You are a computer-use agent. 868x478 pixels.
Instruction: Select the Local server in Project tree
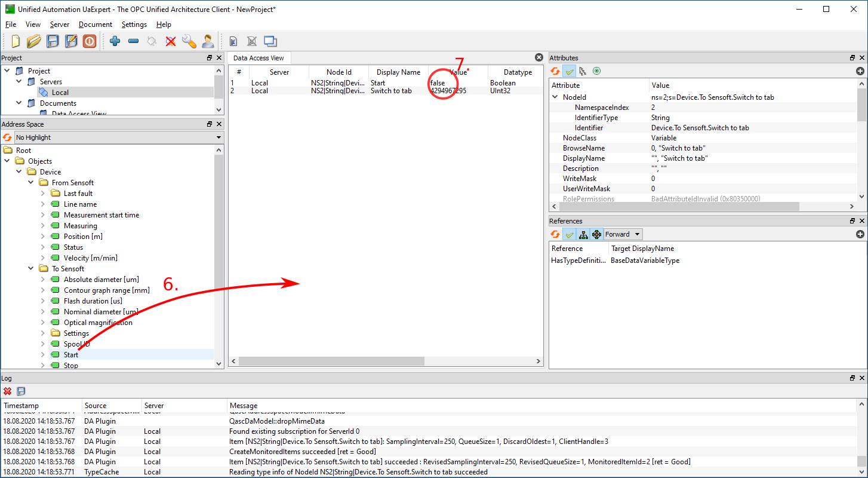coord(60,93)
